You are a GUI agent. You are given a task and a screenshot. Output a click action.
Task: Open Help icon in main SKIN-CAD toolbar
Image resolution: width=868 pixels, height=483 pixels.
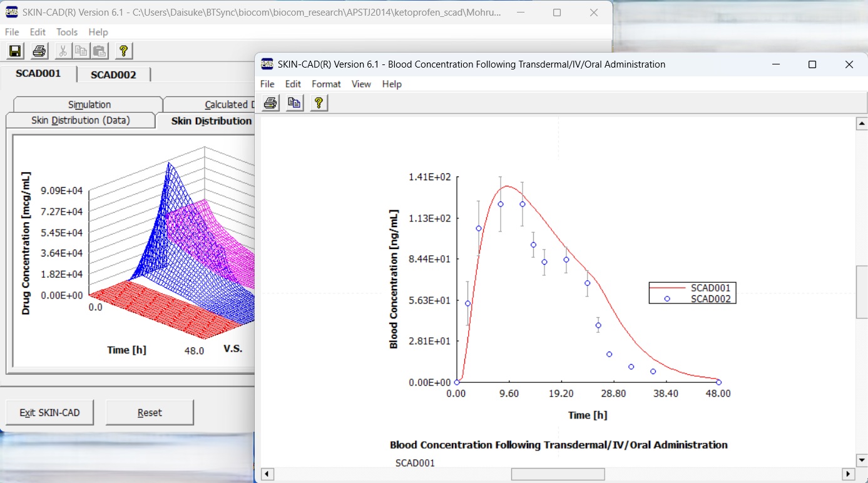click(123, 51)
